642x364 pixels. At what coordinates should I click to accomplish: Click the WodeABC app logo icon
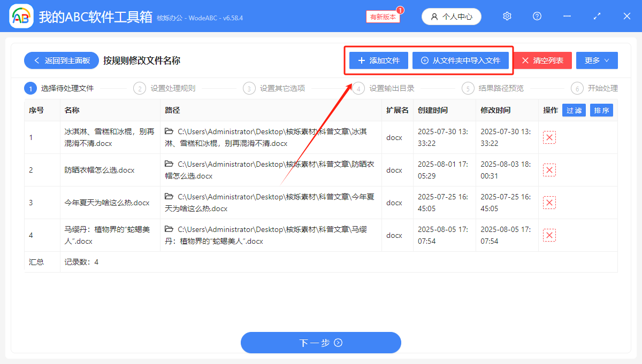coord(20,16)
